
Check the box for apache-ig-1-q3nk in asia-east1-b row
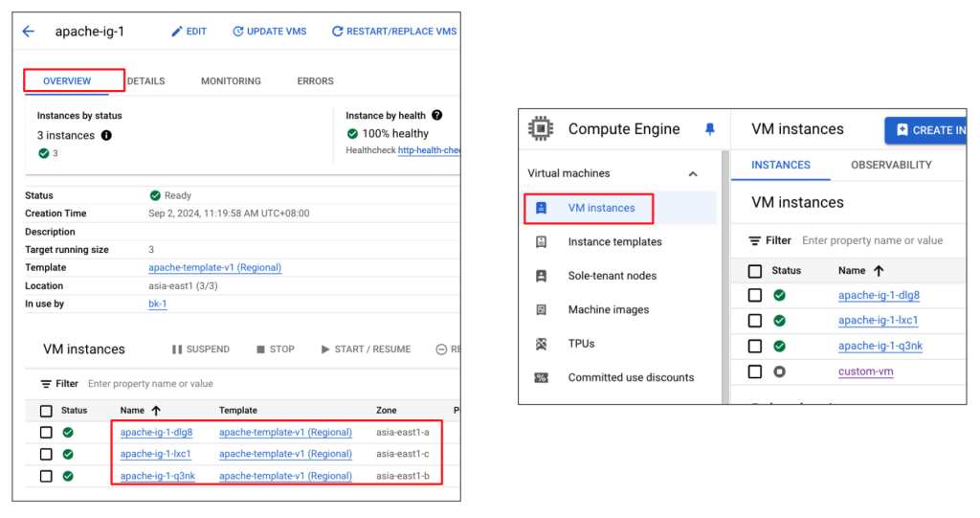[x=46, y=476]
